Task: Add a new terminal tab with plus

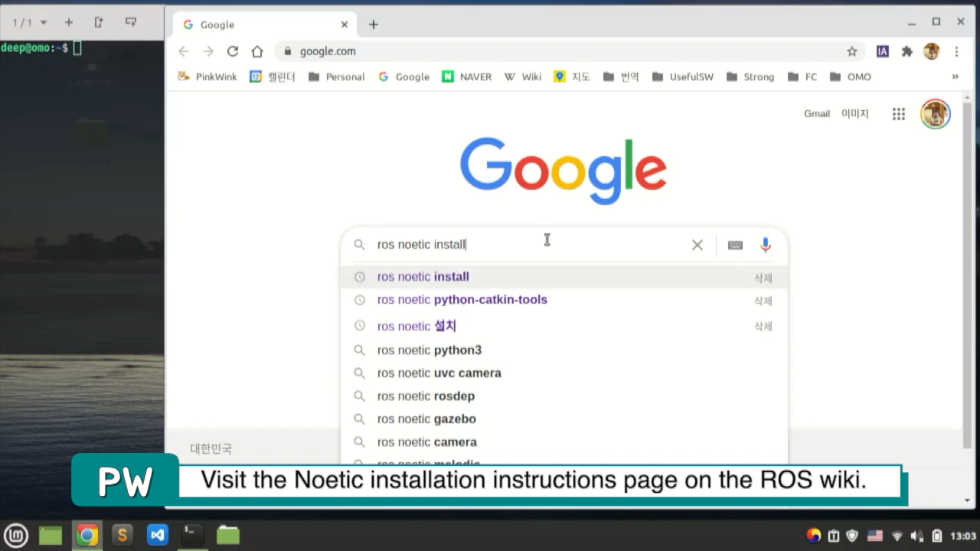Action: pyautogui.click(x=69, y=23)
